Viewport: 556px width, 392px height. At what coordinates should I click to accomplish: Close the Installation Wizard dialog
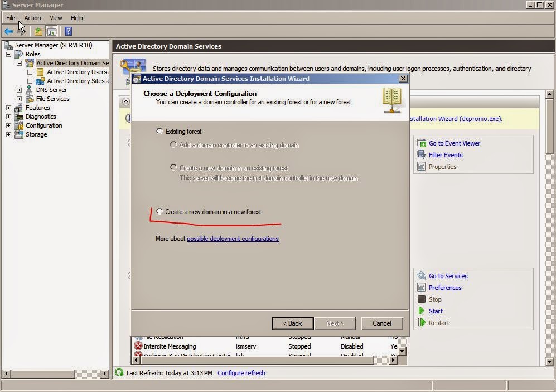(403, 78)
